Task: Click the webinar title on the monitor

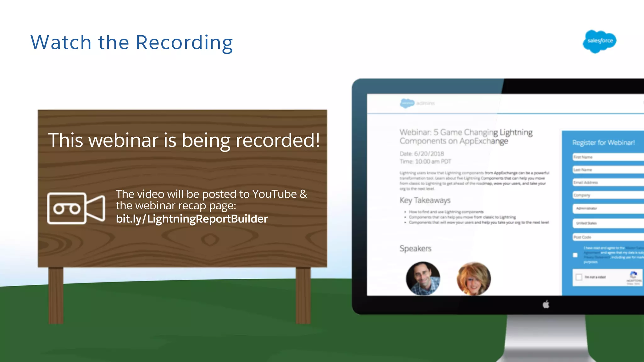Action: pos(466,137)
